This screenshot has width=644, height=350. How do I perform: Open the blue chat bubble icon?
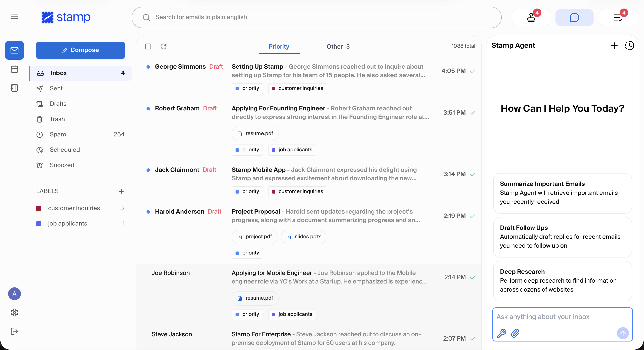[574, 17]
